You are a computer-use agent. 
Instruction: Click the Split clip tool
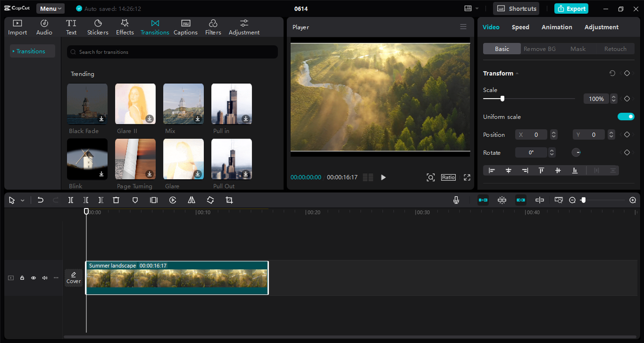point(70,200)
